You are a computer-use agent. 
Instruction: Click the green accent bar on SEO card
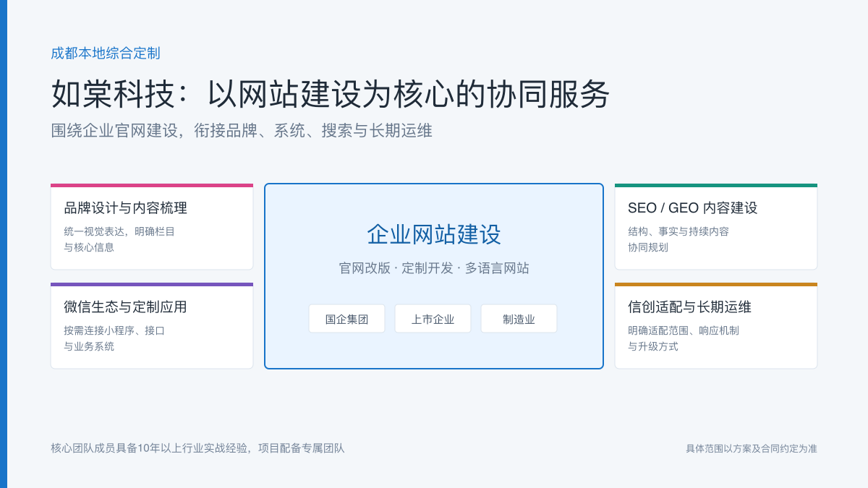pyautogui.click(x=716, y=185)
